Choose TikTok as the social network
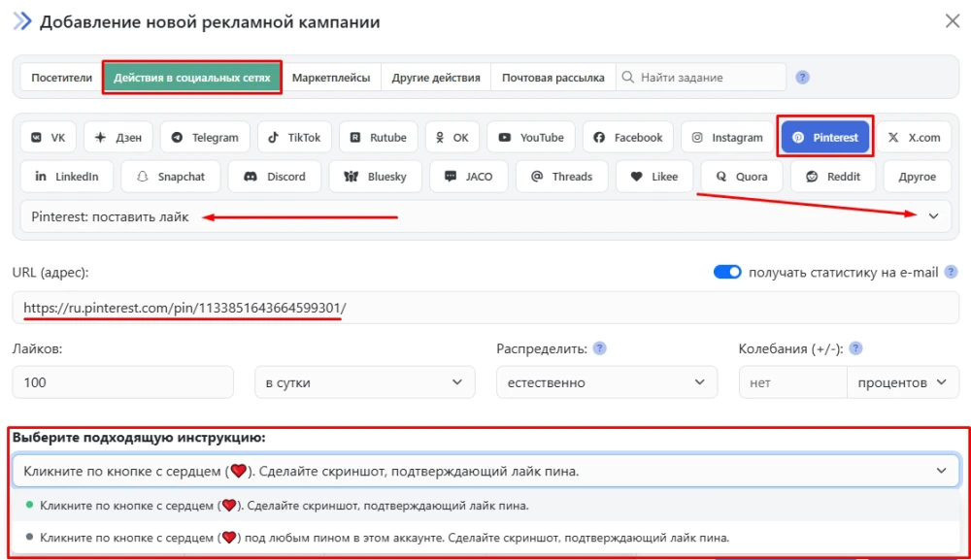971x560 pixels. click(x=295, y=138)
